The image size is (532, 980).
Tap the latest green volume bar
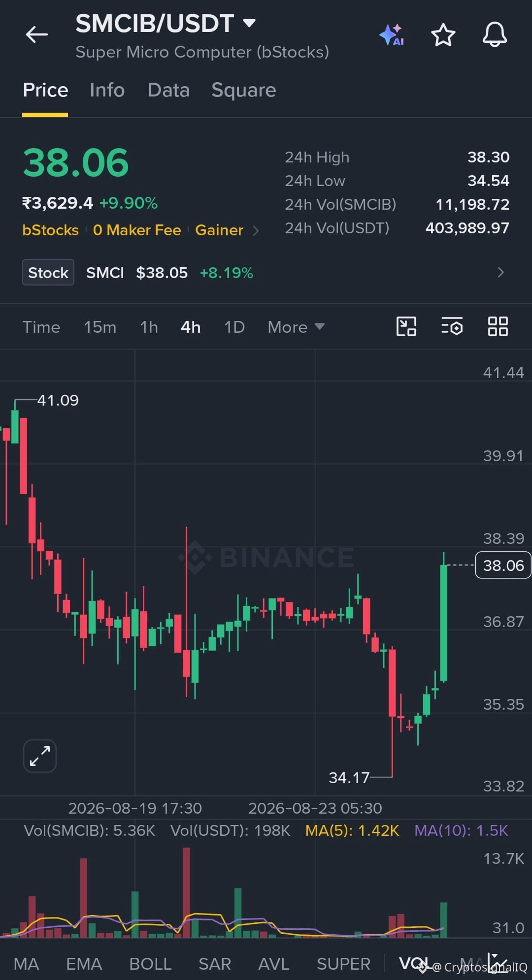click(x=443, y=920)
